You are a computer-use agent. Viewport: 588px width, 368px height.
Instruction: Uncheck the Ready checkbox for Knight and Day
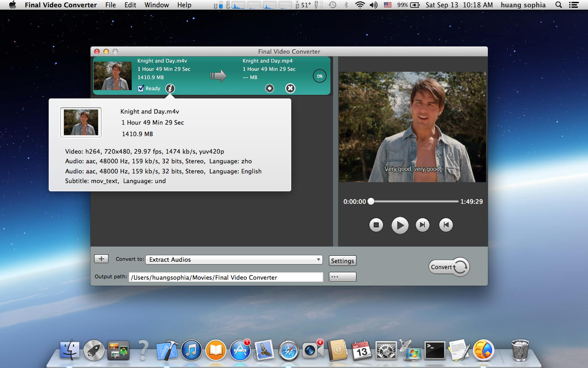141,88
